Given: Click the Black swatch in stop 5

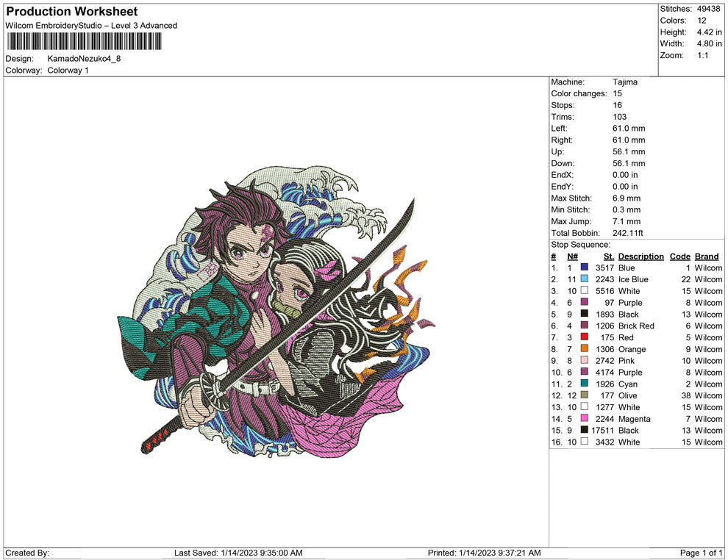Looking at the screenshot, I should [584, 314].
